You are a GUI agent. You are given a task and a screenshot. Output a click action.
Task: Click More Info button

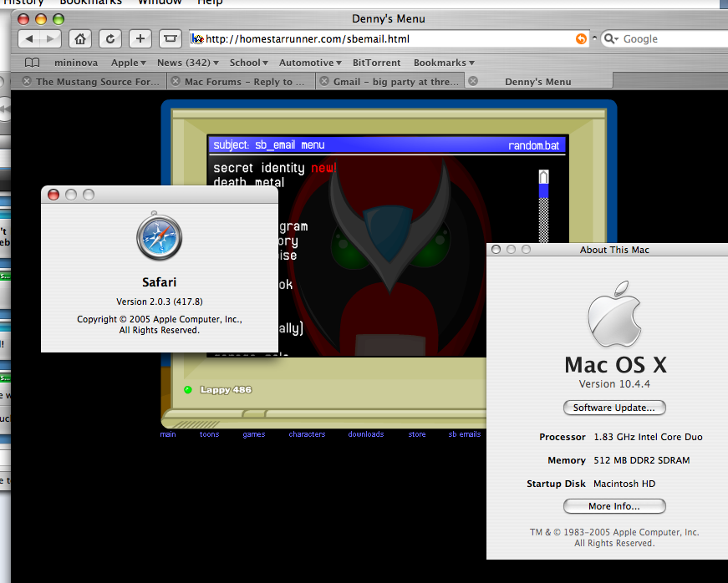tap(614, 506)
